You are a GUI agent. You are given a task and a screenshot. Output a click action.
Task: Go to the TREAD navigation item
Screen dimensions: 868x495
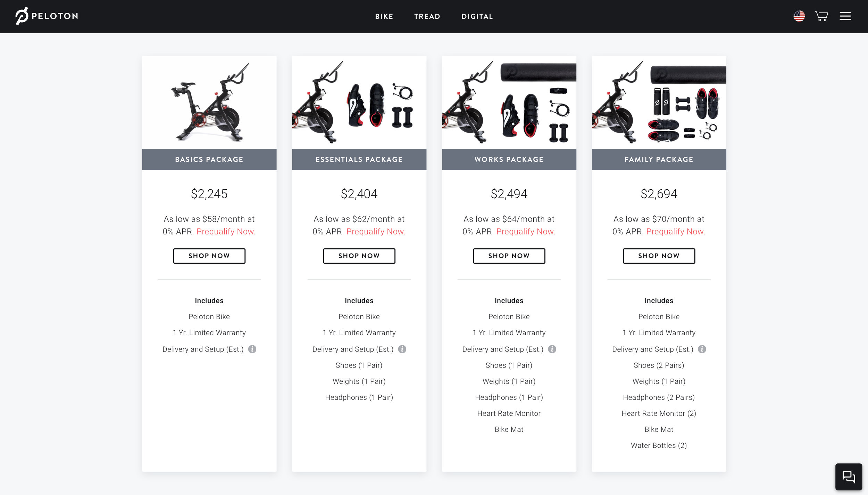click(427, 16)
